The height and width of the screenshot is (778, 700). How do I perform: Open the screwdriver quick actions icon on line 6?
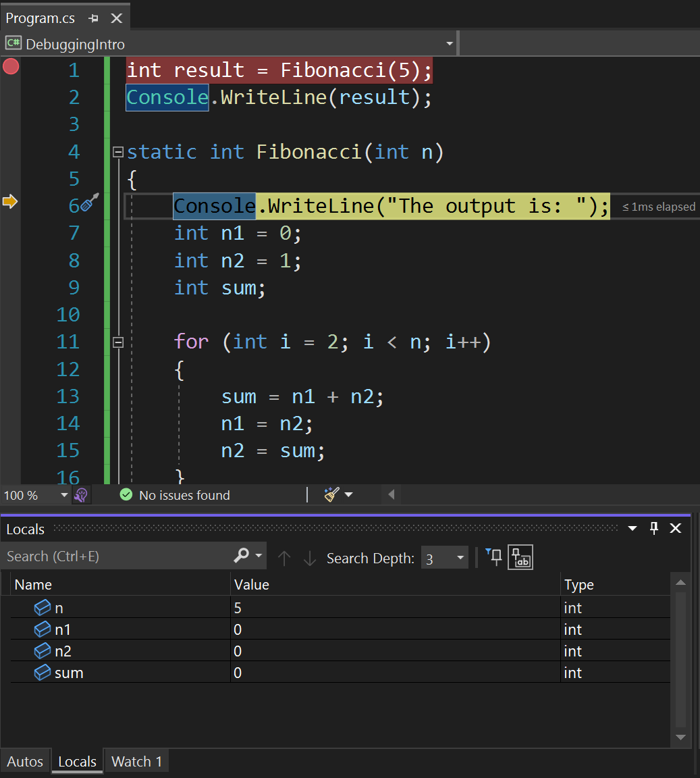click(90, 203)
